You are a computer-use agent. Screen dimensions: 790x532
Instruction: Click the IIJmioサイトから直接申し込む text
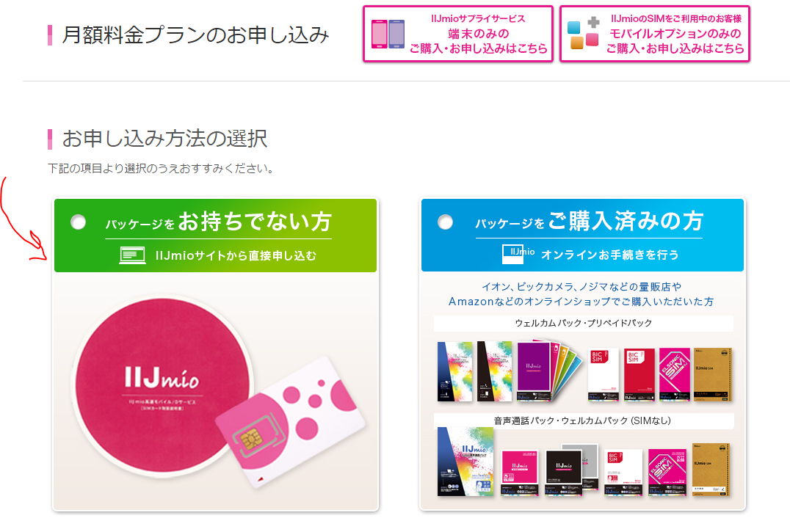tap(236, 255)
